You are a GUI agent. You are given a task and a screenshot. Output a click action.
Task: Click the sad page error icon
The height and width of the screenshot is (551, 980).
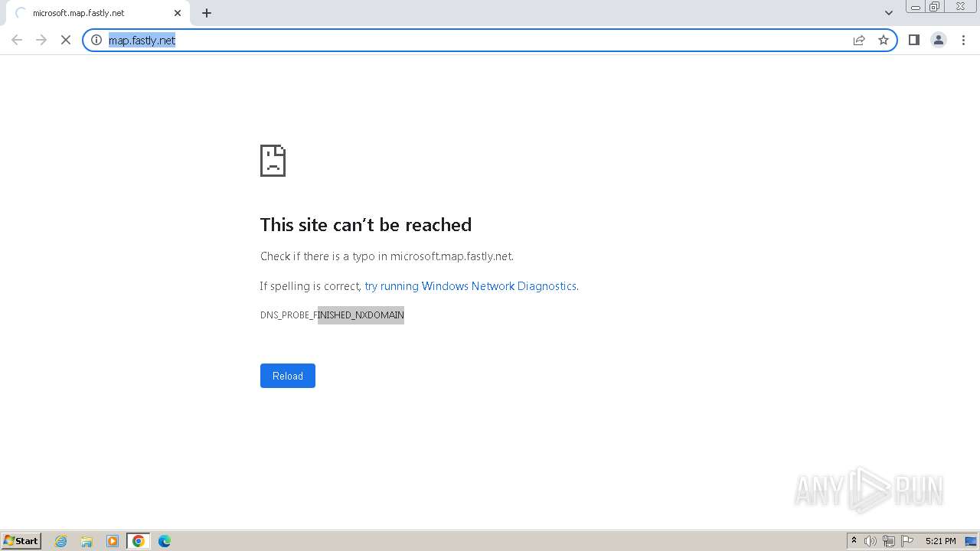[273, 161]
